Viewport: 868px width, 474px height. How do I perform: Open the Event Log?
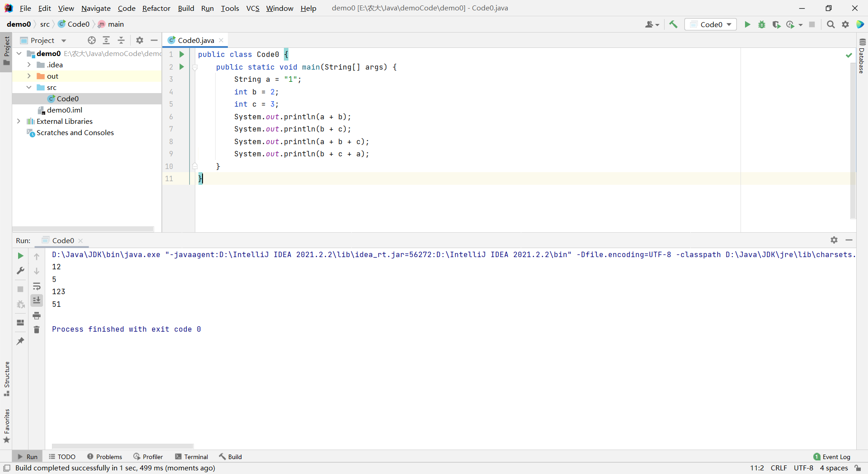(832, 457)
